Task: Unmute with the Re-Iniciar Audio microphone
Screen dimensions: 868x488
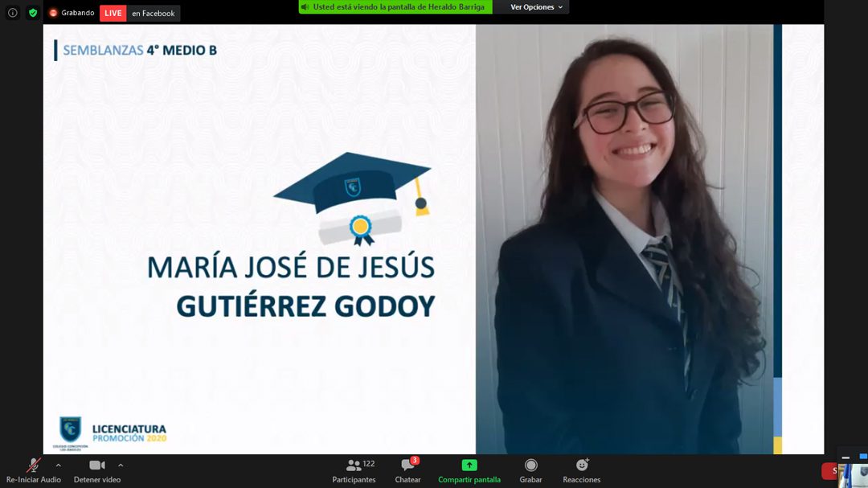Action: coord(34,466)
